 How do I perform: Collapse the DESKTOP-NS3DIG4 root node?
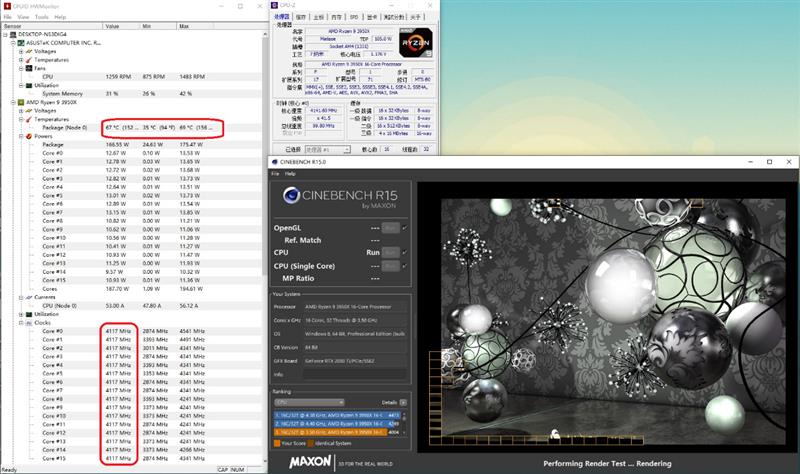(6, 34)
